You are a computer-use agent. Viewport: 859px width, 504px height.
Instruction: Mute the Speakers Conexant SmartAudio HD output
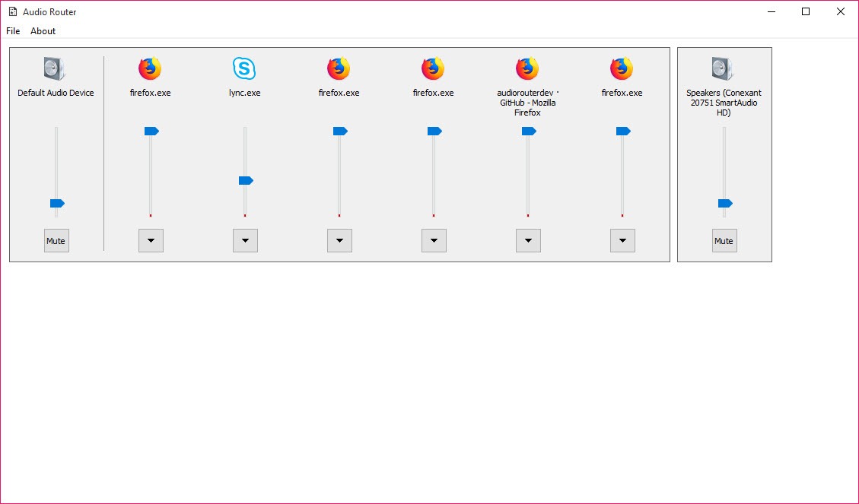724,241
